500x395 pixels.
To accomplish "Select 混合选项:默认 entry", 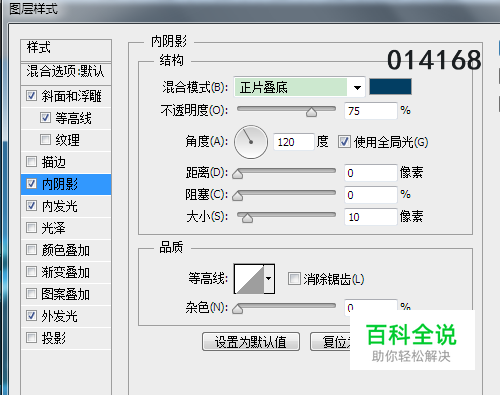I will (x=66, y=73).
